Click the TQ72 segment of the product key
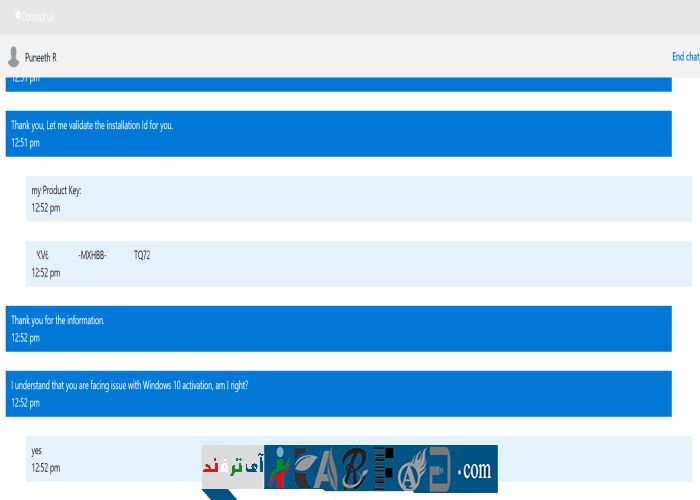This screenshot has height=500, width=700. (x=142, y=255)
